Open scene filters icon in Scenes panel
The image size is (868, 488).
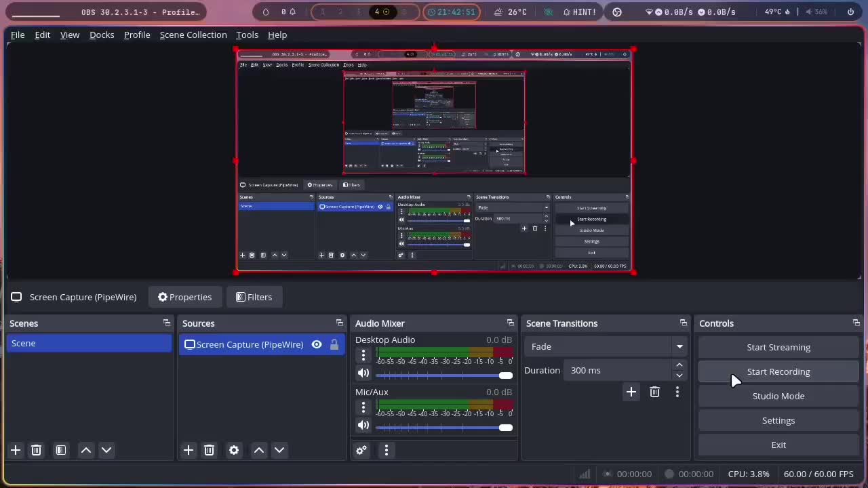coord(61,450)
